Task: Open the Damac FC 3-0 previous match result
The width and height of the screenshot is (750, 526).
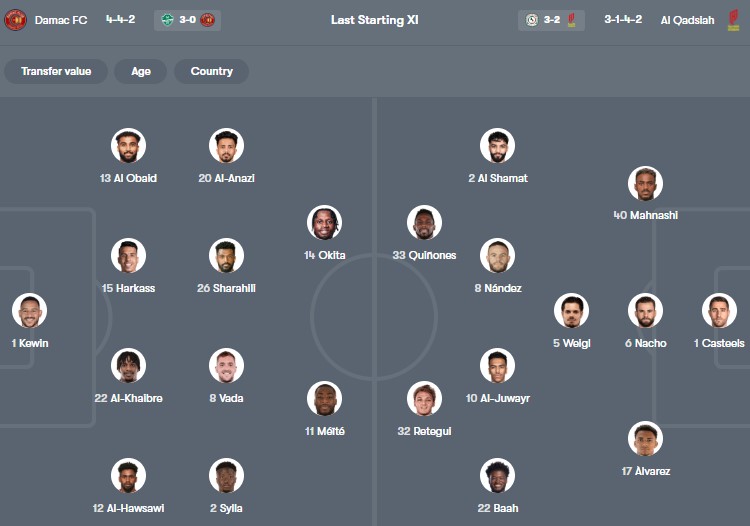Action: click(x=187, y=20)
